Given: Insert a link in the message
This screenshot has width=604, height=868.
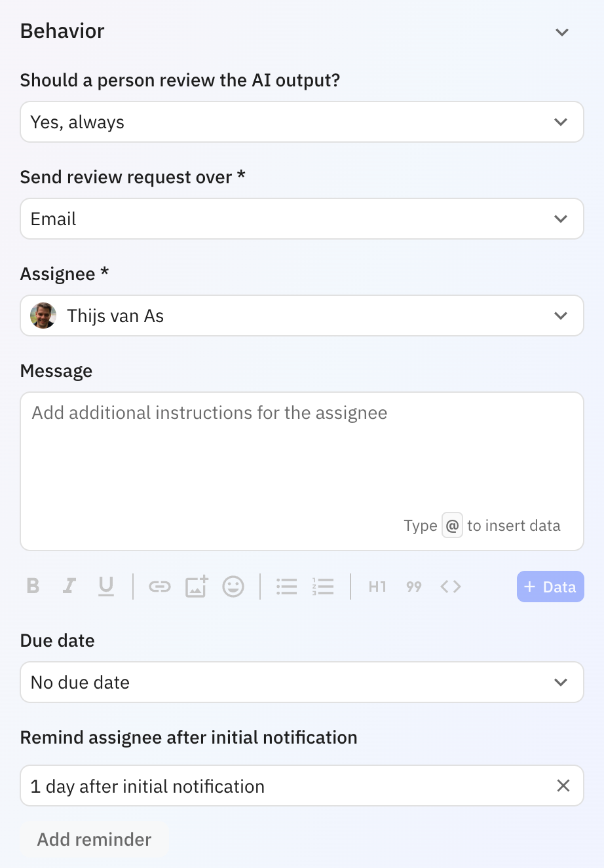Looking at the screenshot, I should (x=160, y=587).
